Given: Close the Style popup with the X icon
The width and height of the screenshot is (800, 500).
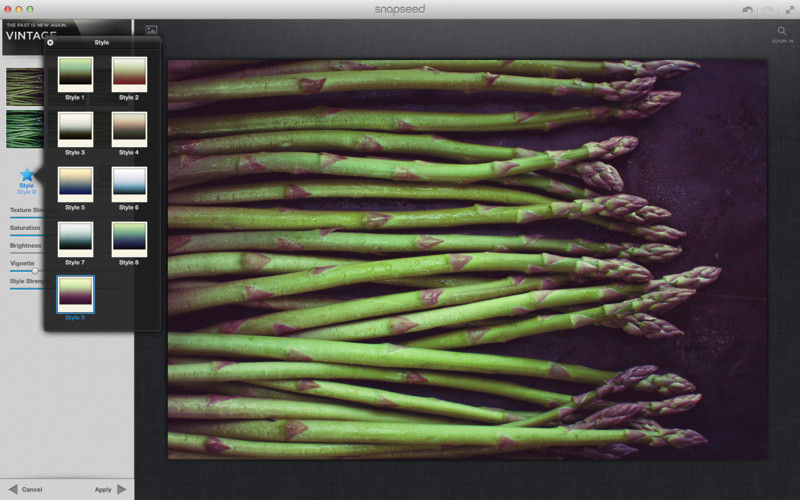Looking at the screenshot, I should point(50,42).
